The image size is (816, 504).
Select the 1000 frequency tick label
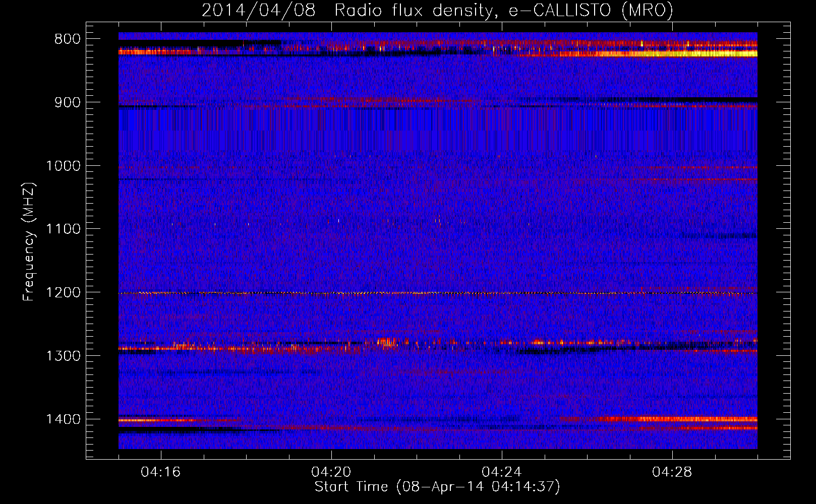pyautogui.click(x=63, y=166)
